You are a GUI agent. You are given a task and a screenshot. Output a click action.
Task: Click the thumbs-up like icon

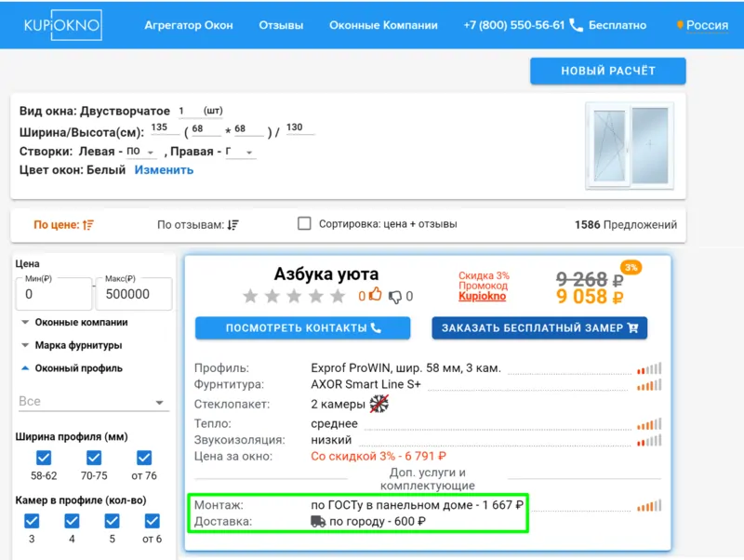pyautogui.click(x=376, y=294)
